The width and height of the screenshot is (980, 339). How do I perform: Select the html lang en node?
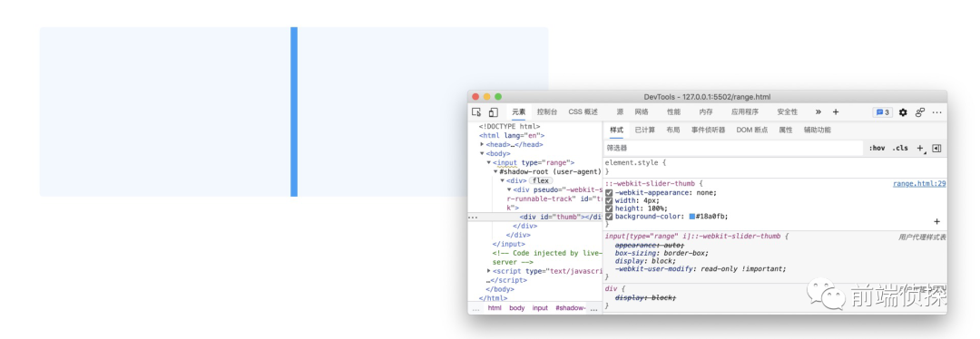pyautogui.click(x=512, y=135)
